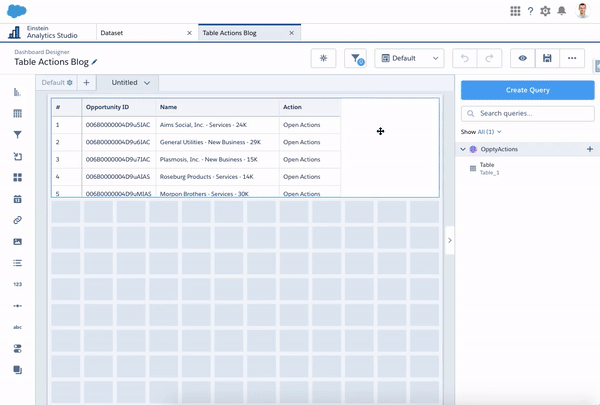600x405 pixels.
Task: Open the Default layout dropdown
Action: tap(409, 58)
